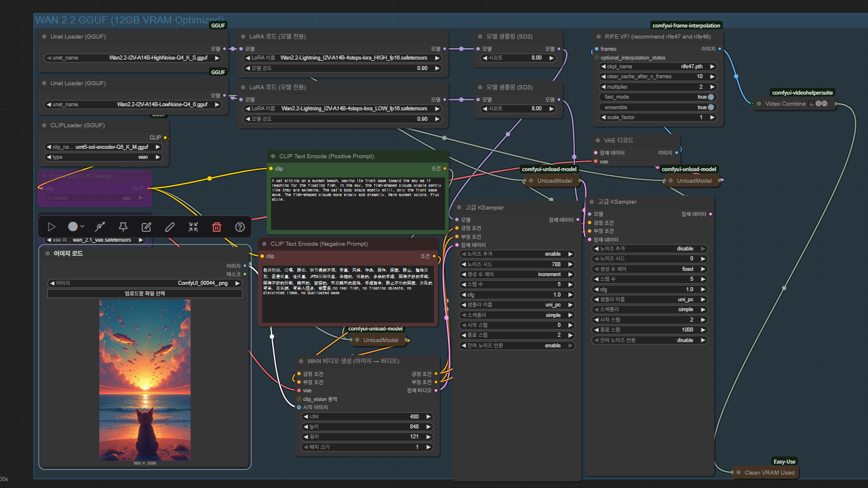
Task: Bypass the selected node via toolbar icon
Action: (x=100, y=226)
